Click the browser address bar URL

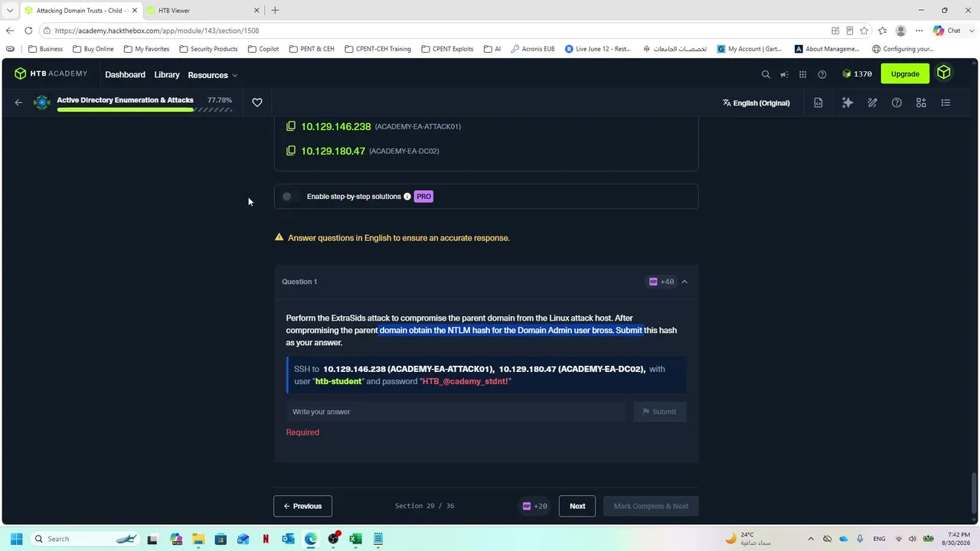tap(157, 31)
